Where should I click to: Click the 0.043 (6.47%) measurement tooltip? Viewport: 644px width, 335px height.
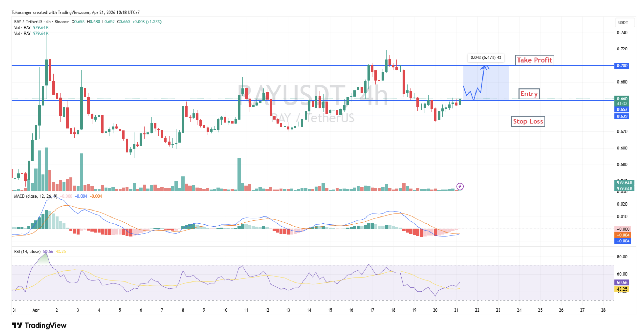tap(486, 58)
